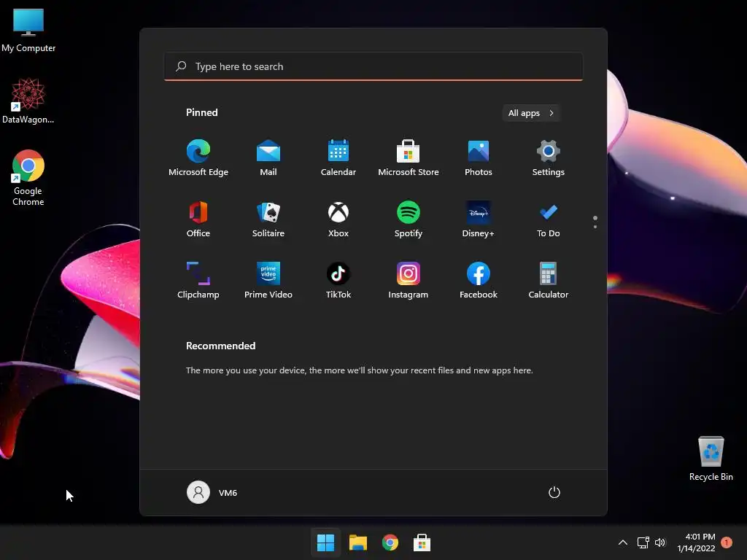Click the Type here to search field

pos(373,66)
